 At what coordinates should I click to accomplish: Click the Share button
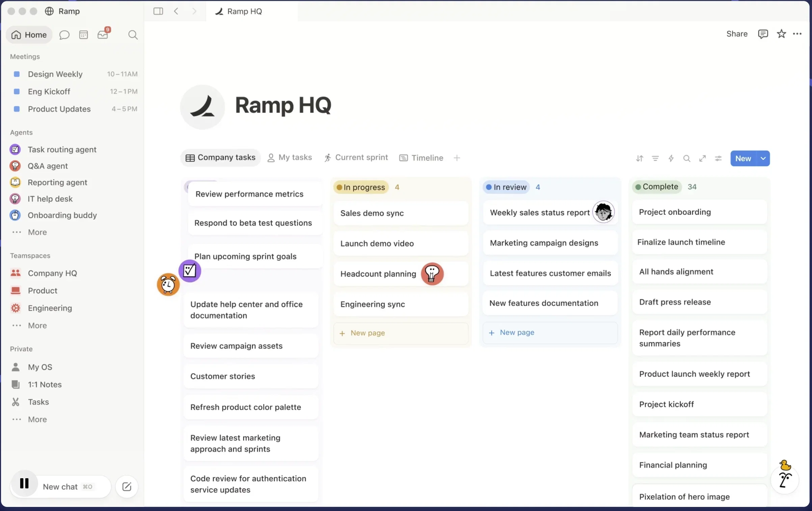(x=737, y=34)
